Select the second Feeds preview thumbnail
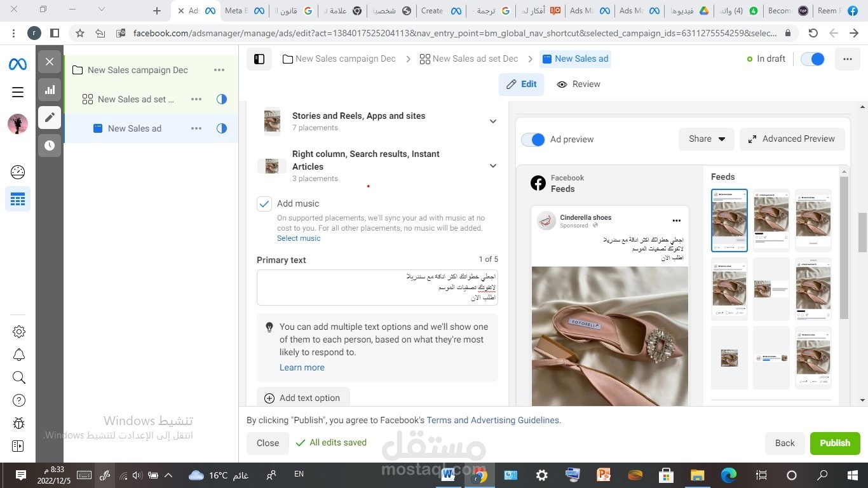868x488 pixels. pos(771,219)
